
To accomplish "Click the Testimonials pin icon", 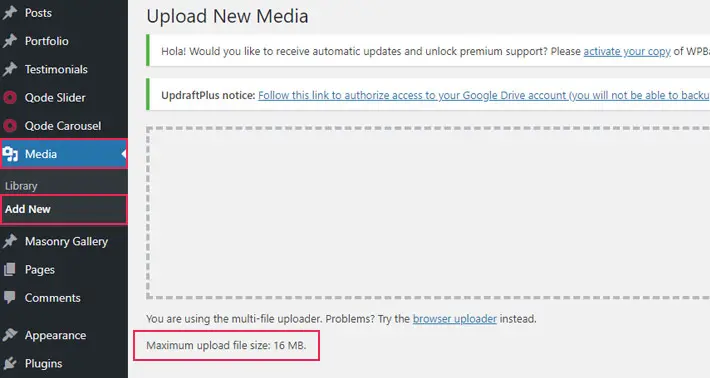I will [10, 69].
